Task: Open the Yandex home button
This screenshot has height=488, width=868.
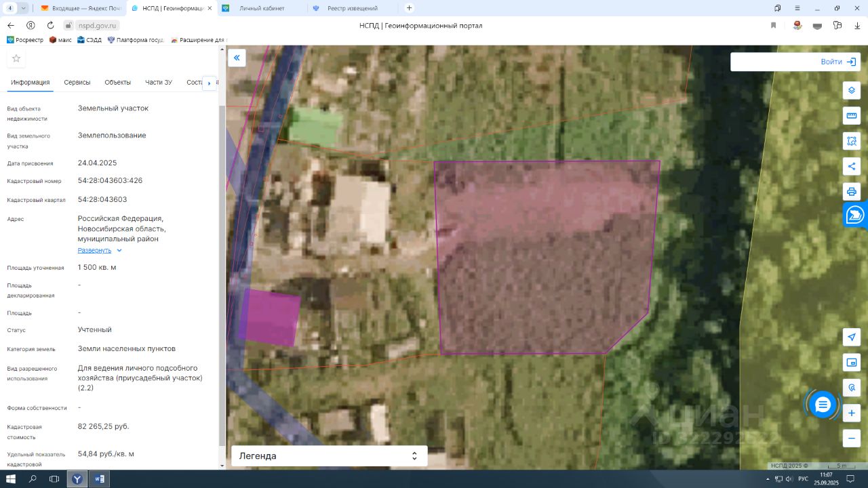Action: pyautogui.click(x=31, y=25)
